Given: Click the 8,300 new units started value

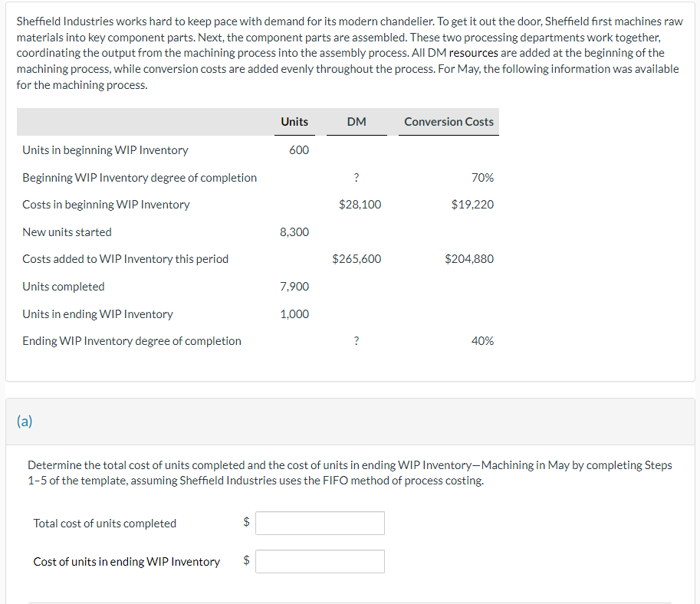Looking at the screenshot, I should (x=294, y=232).
